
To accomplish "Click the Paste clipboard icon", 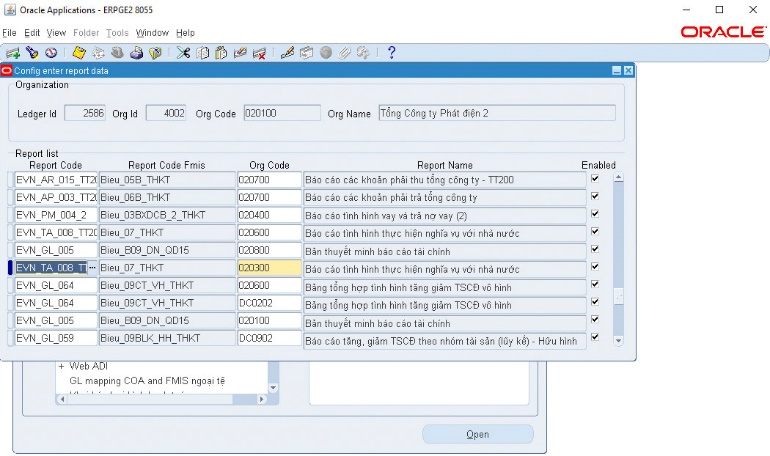I will pos(221,53).
